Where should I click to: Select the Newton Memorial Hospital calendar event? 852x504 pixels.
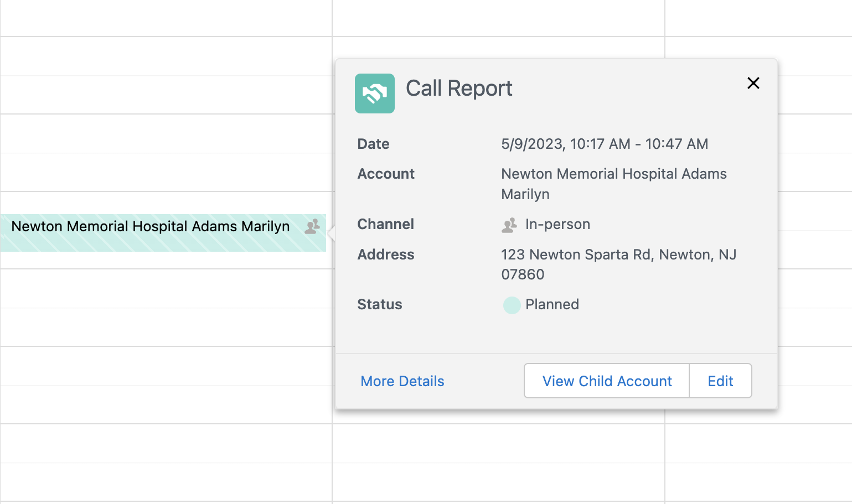point(150,227)
